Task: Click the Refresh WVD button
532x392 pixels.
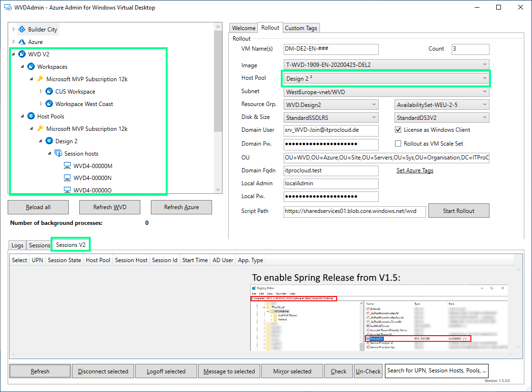Action: point(110,207)
